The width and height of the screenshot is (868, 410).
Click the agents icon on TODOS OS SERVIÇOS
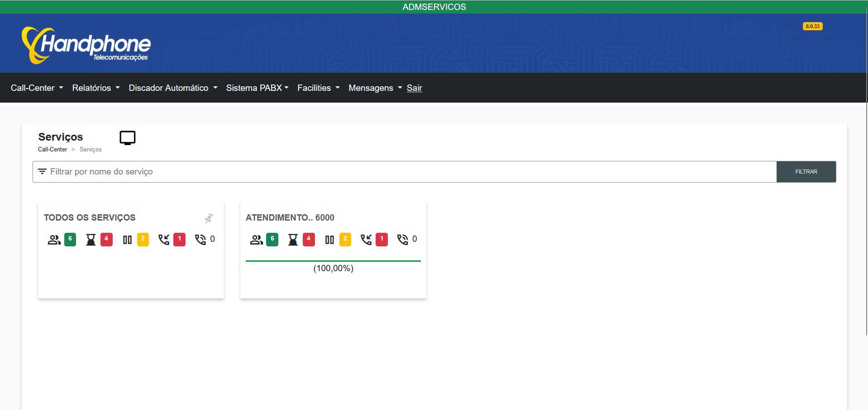click(x=53, y=240)
